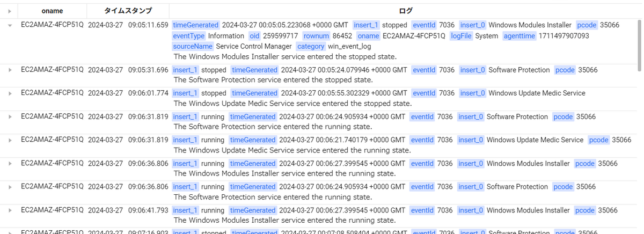Expand 09:06:36.806 Windows Modules Installer row
This screenshot has height=234, width=644.
9,164
